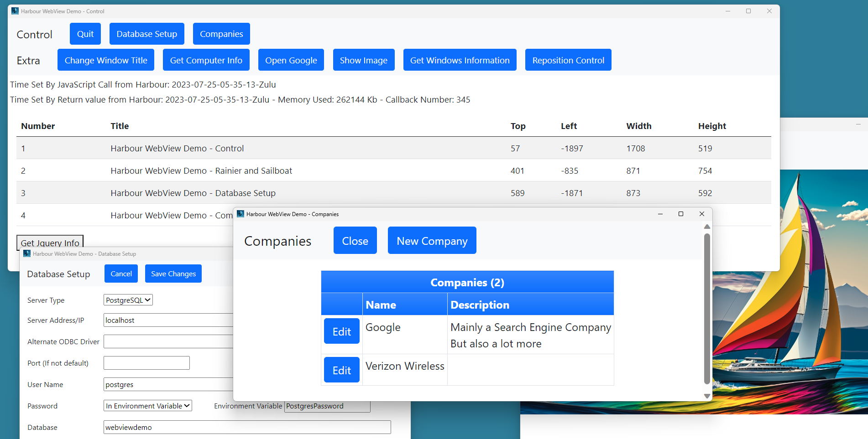Click the Database name input field
Screen dimensions: 868x439
click(x=246, y=427)
